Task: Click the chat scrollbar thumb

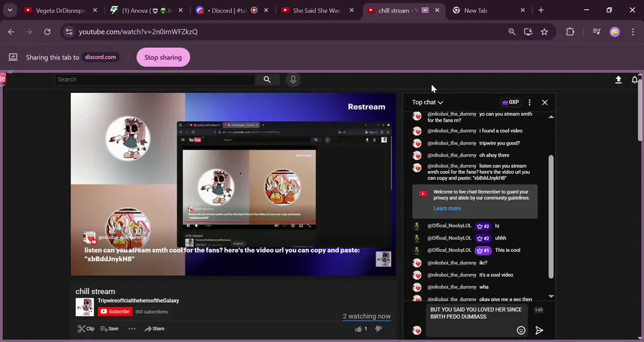Action: point(551,217)
